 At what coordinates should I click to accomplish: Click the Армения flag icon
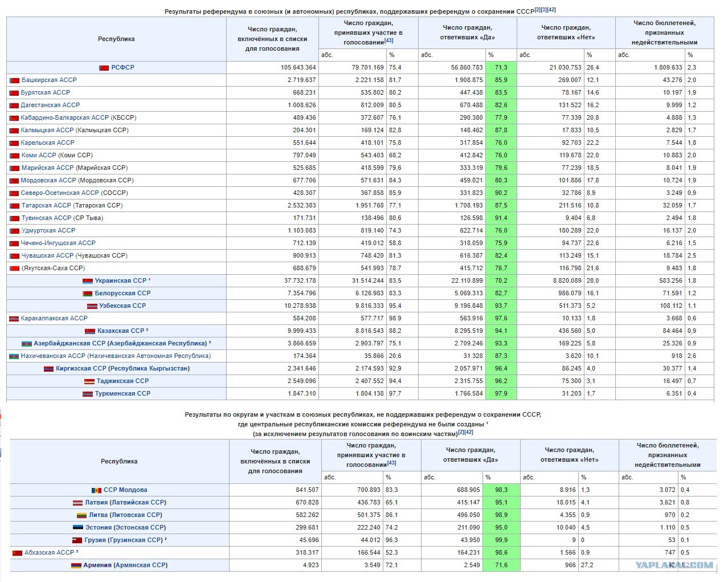point(76,565)
